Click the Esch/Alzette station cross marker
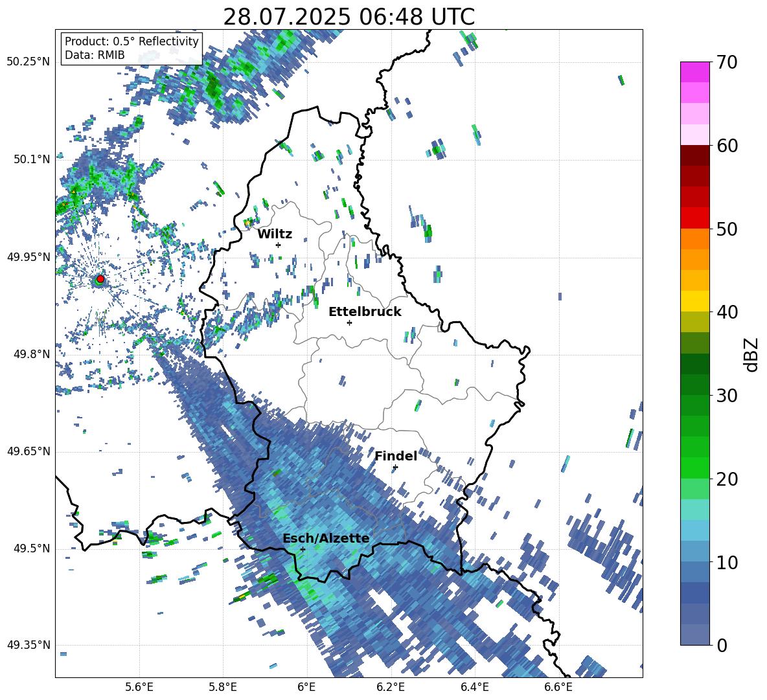 tap(303, 549)
